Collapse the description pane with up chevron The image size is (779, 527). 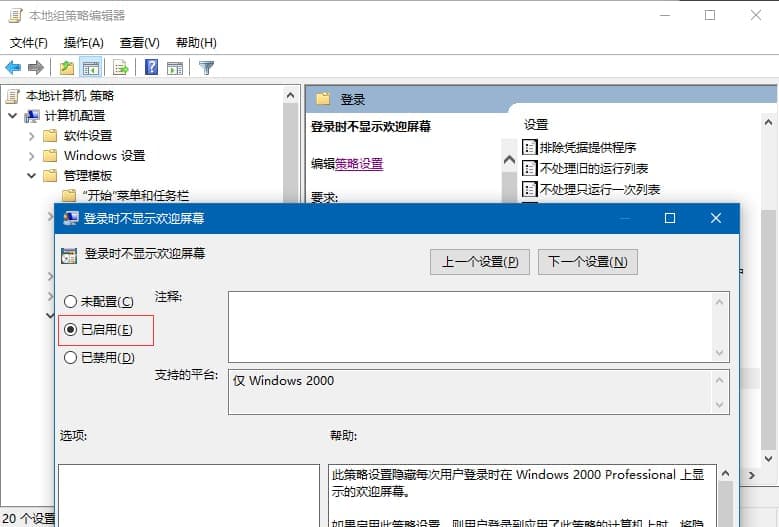pyautogui.click(x=509, y=159)
